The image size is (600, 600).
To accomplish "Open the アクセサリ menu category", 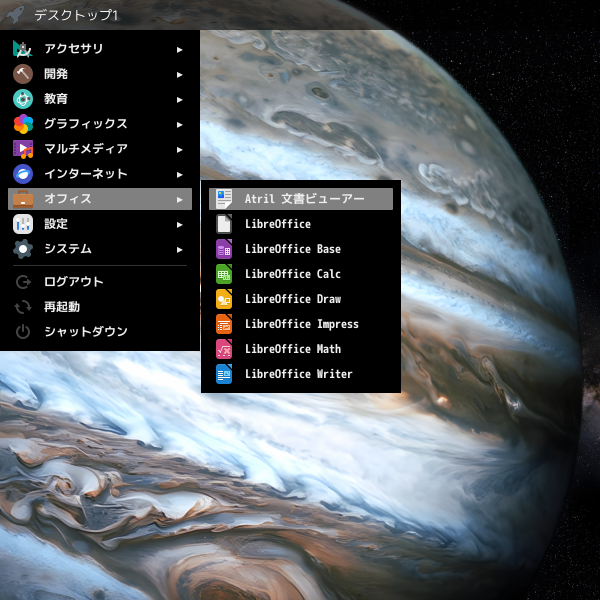I will point(100,49).
